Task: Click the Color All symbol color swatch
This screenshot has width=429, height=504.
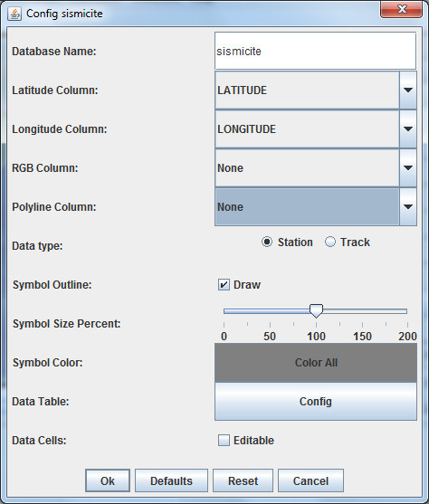Action: (x=316, y=363)
